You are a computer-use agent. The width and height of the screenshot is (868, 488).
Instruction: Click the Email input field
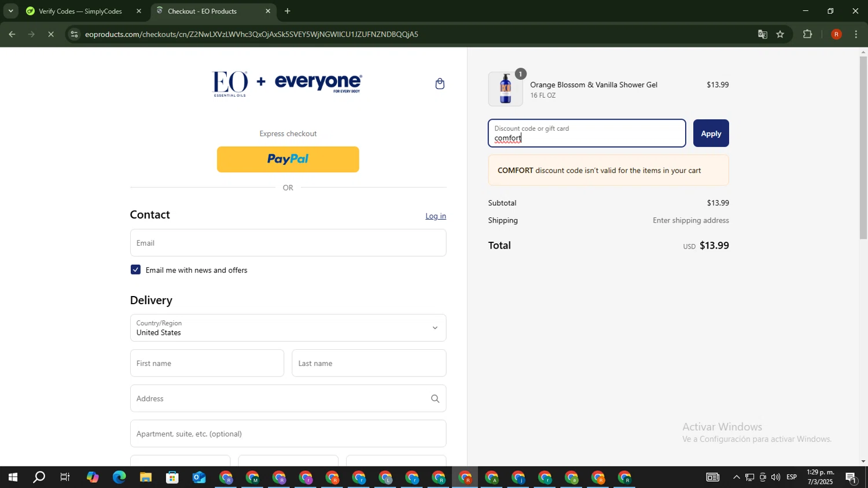[288, 243]
